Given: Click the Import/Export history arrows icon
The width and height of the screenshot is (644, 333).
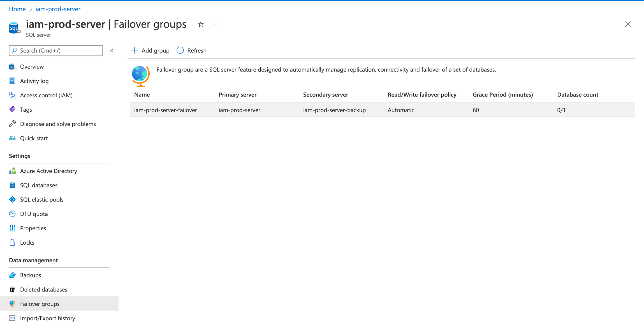Looking at the screenshot, I should click(12, 318).
